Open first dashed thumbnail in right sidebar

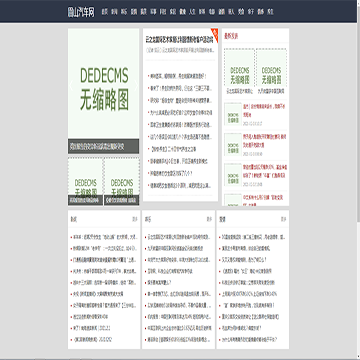coord(239,68)
